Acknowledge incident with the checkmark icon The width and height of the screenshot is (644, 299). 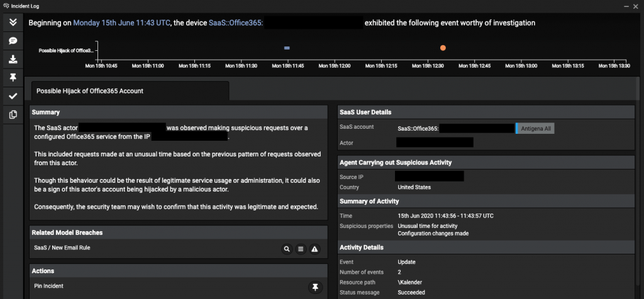(x=13, y=96)
